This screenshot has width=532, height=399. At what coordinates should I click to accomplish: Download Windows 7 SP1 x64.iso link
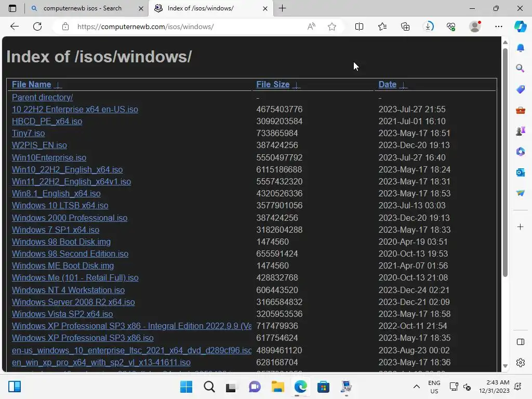point(56,230)
